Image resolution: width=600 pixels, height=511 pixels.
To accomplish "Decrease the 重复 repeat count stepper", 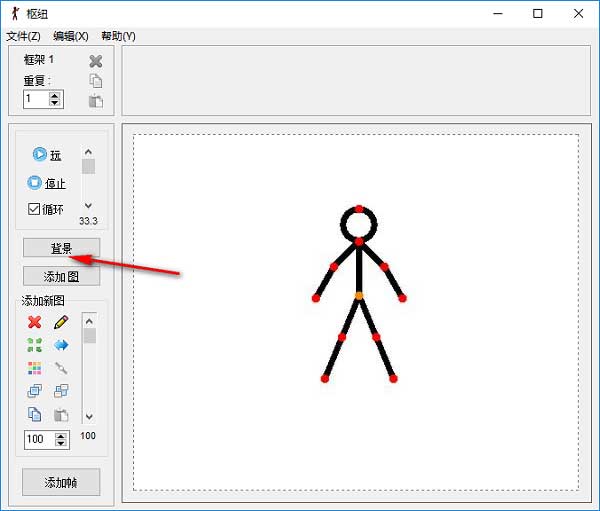I will click(55, 103).
